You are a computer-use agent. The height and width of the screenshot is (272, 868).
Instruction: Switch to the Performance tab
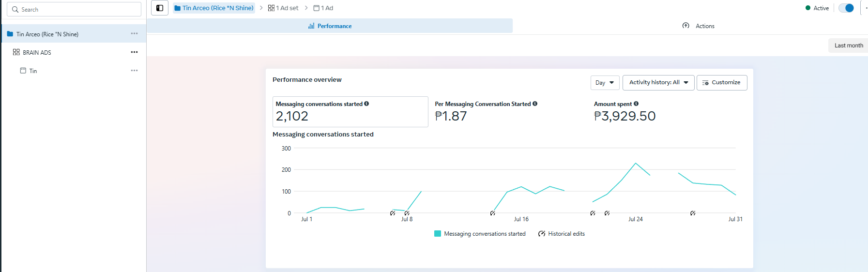[x=330, y=26]
